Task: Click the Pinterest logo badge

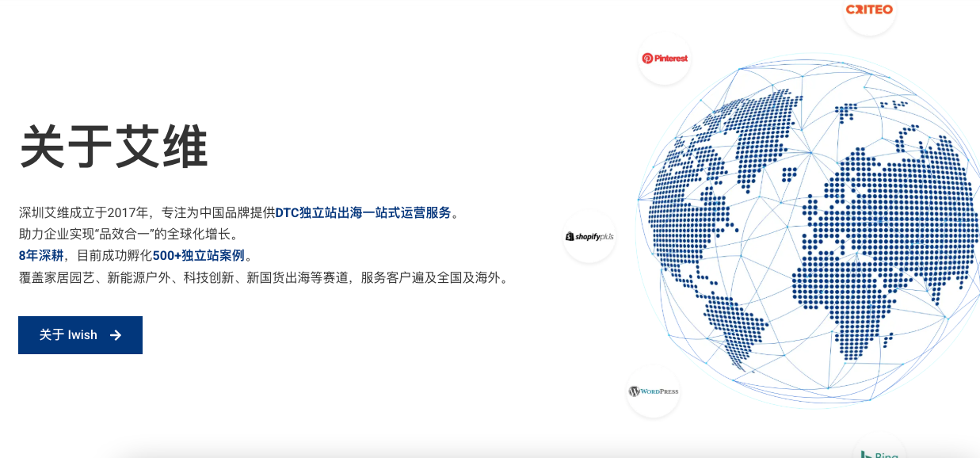Action: click(x=664, y=59)
